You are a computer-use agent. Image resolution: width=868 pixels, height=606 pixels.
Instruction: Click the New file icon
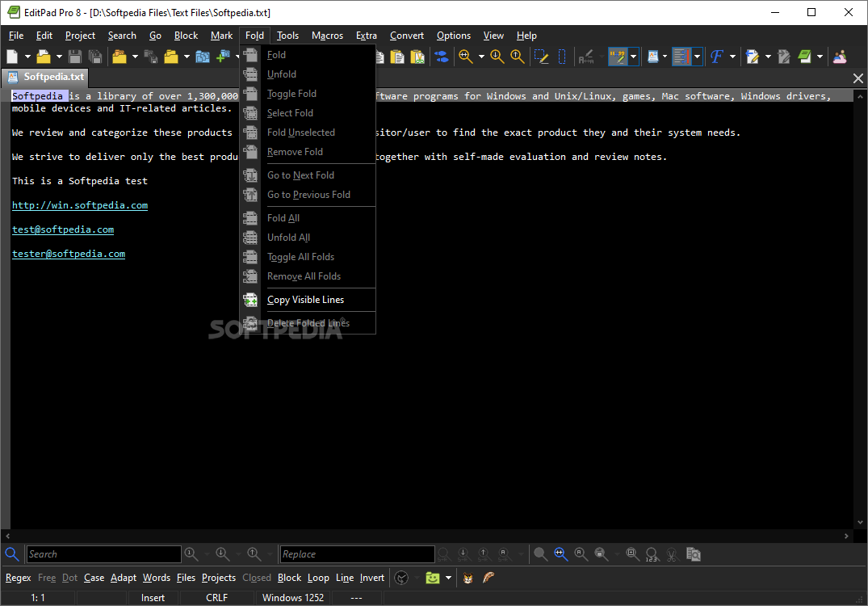[x=12, y=57]
